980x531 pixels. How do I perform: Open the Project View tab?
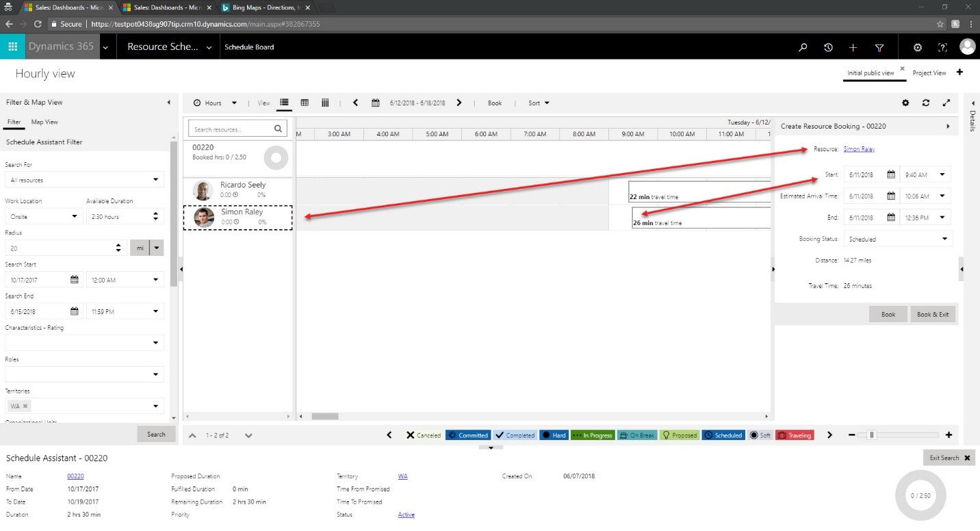929,73
